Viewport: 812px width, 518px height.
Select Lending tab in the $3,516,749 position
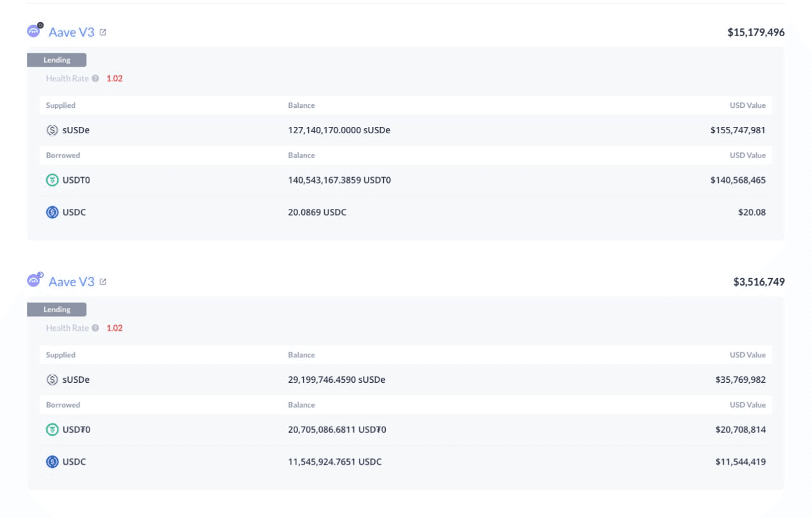click(x=57, y=310)
